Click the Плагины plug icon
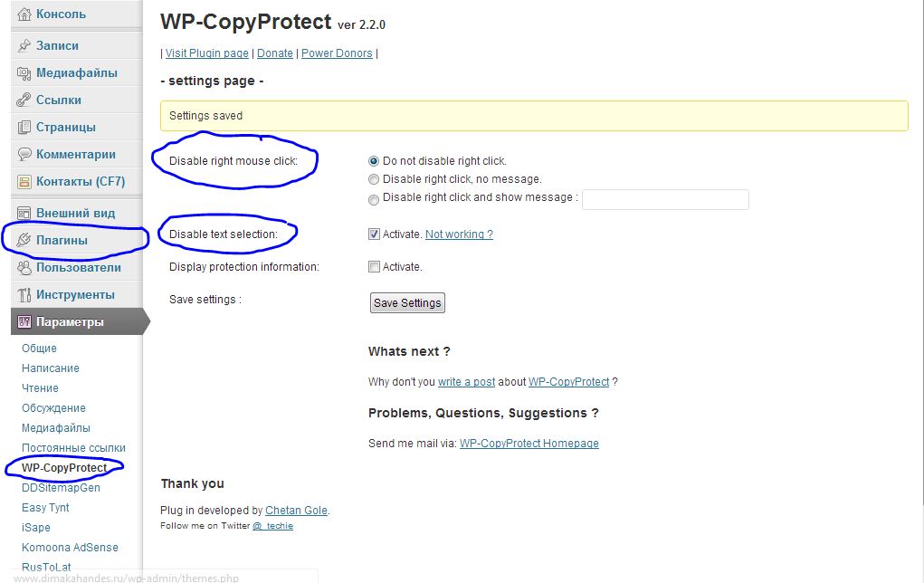Viewport: 924px width, 583px height. [24, 241]
